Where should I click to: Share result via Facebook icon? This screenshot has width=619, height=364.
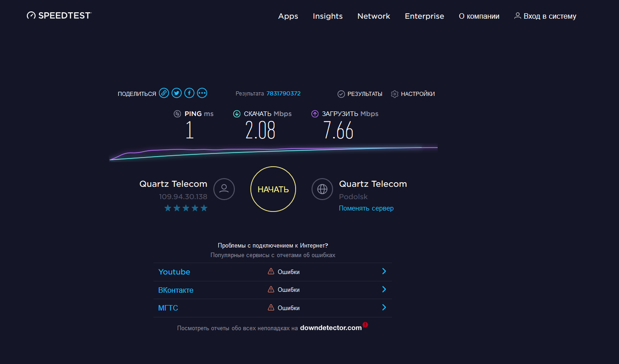[x=190, y=93]
